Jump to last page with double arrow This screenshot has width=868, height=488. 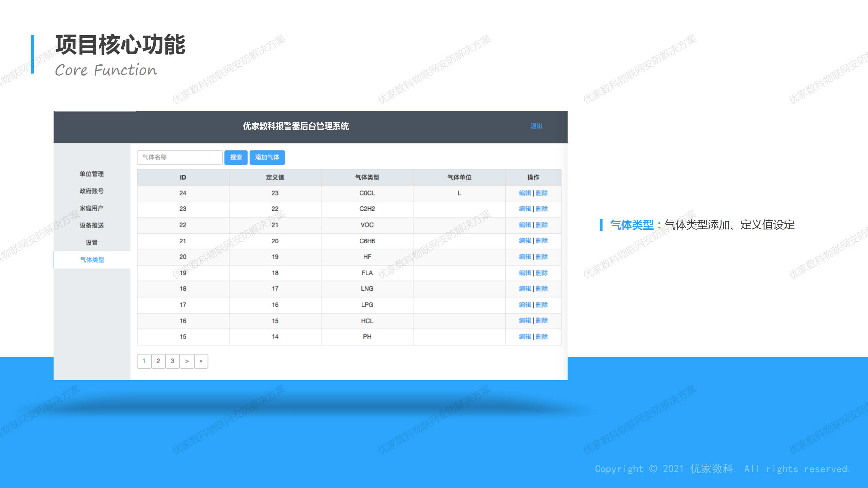point(201,361)
